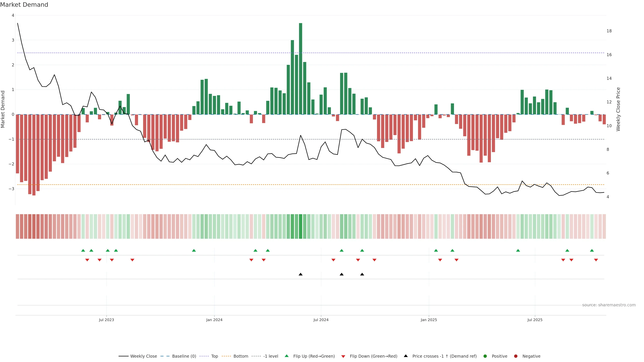Click Flip Down red triangle legend icon

click(x=343, y=356)
